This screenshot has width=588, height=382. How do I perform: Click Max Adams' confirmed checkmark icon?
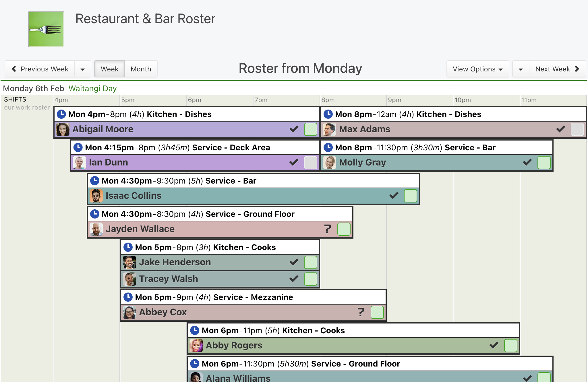pos(560,129)
